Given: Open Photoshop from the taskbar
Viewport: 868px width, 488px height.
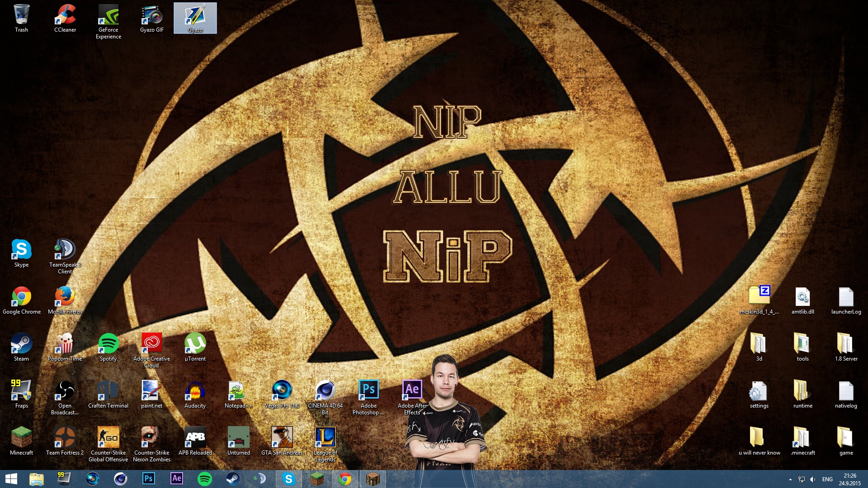Looking at the screenshot, I should pyautogui.click(x=149, y=479).
